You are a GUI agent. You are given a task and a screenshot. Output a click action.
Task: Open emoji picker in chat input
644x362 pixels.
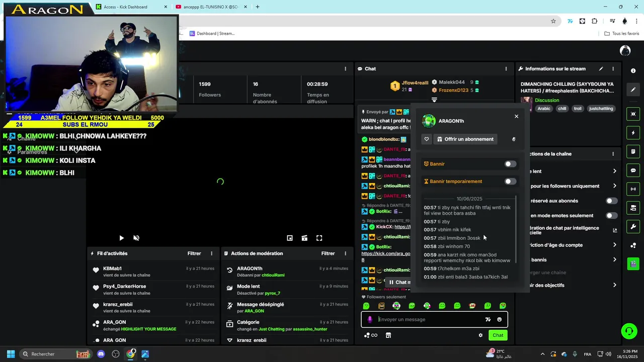(499, 319)
